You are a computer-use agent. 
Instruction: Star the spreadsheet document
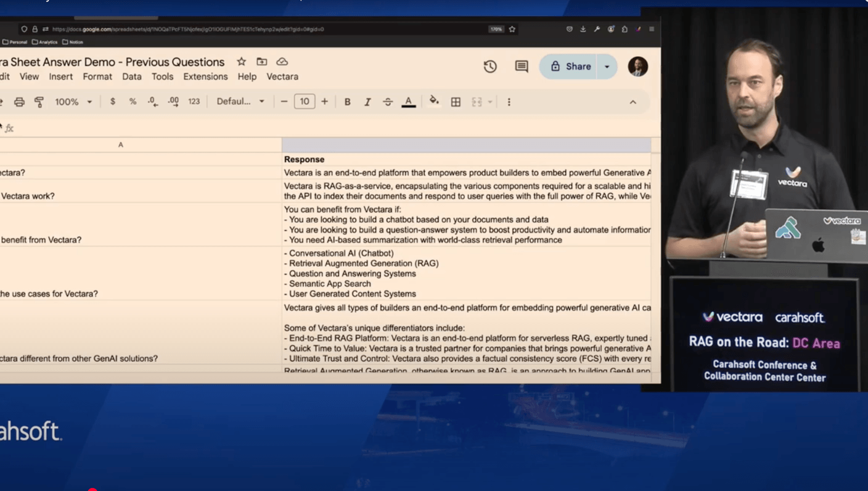click(x=241, y=62)
